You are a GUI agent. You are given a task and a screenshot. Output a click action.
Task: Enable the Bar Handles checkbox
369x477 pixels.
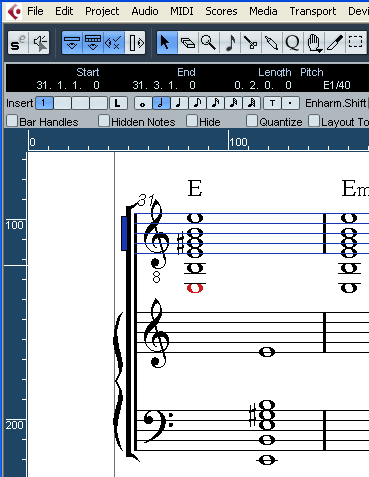(x=12, y=121)
